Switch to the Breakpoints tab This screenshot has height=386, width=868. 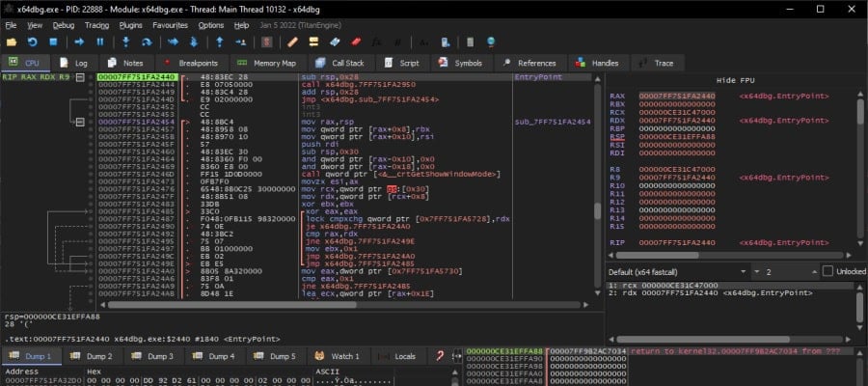(x=192, y=63)
